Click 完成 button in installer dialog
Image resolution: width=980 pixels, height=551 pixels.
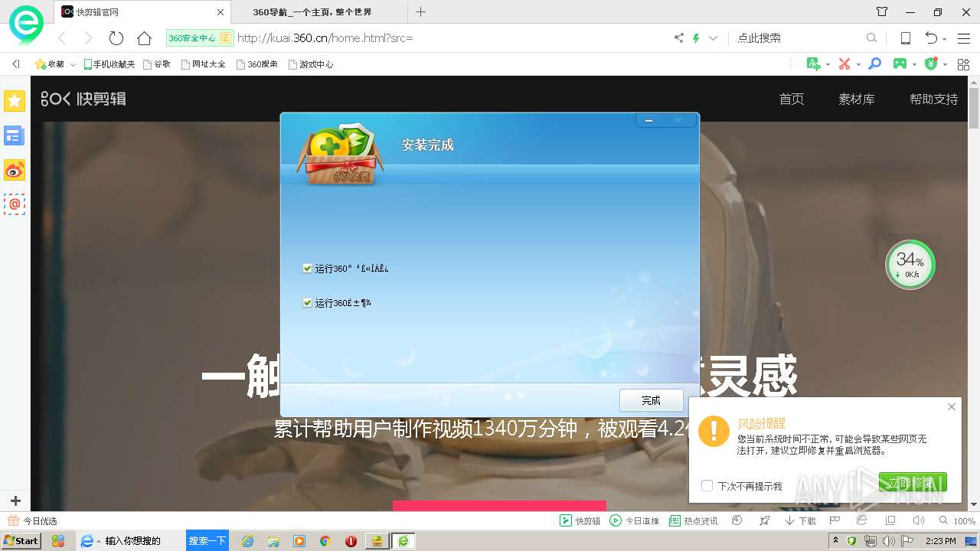(651, 400)
